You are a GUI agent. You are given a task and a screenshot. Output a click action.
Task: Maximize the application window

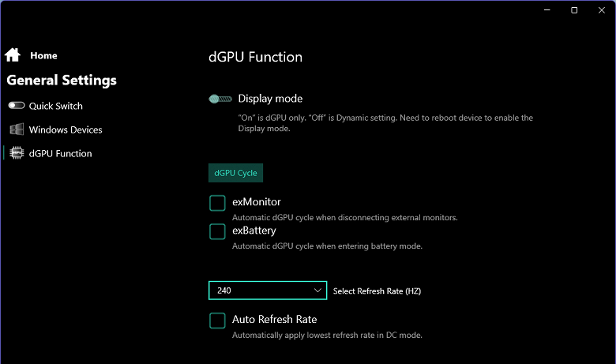coord(574,10)
